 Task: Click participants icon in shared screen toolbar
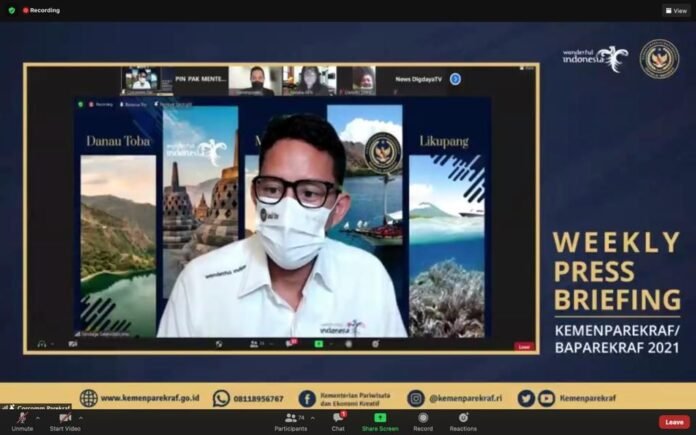(x=254, y=344)
